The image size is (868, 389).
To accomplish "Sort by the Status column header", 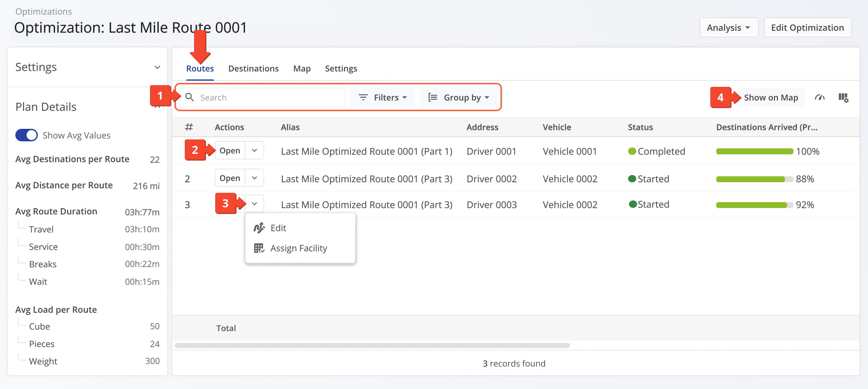I will point(640,127).
